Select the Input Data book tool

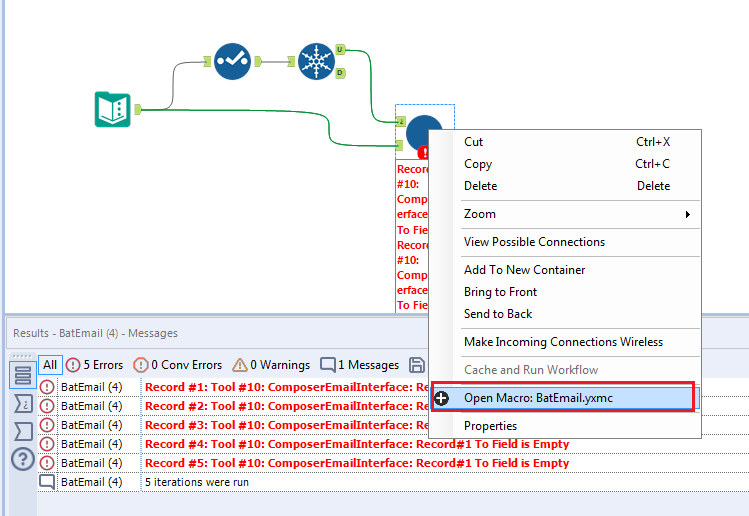coord(113,109)
